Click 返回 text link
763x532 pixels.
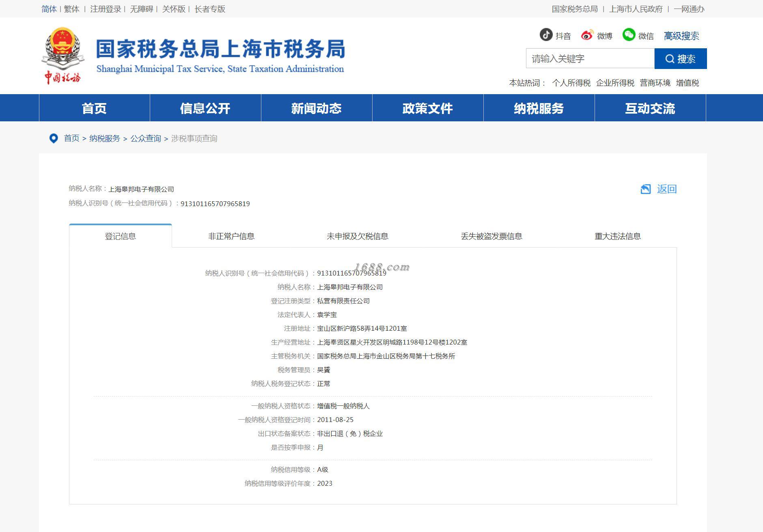point(667,189)
